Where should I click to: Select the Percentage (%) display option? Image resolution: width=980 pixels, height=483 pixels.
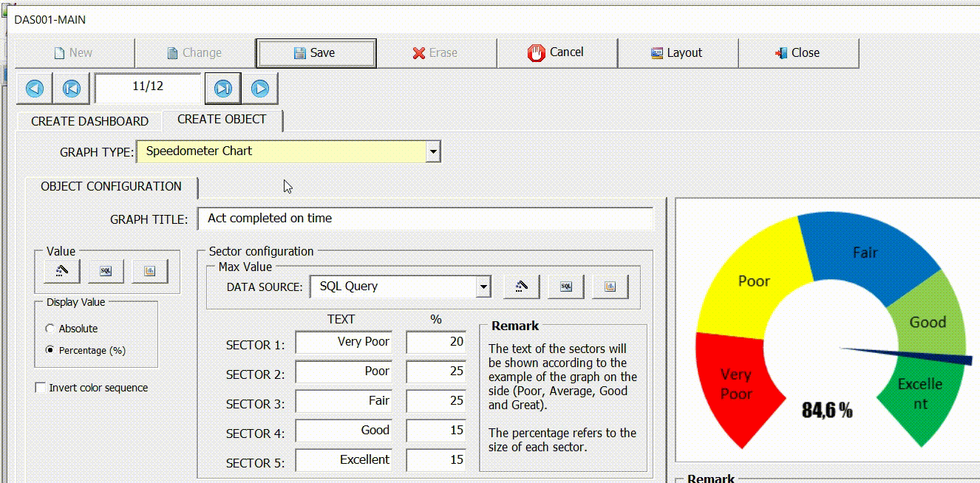point(50,350)
